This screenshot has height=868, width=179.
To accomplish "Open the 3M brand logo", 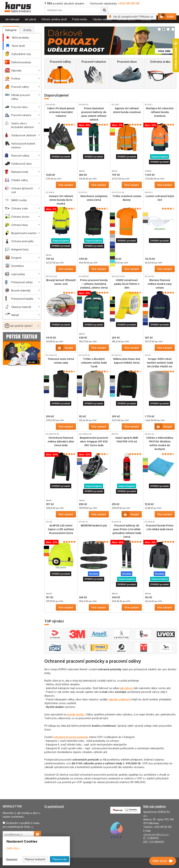I will [77, 634].
